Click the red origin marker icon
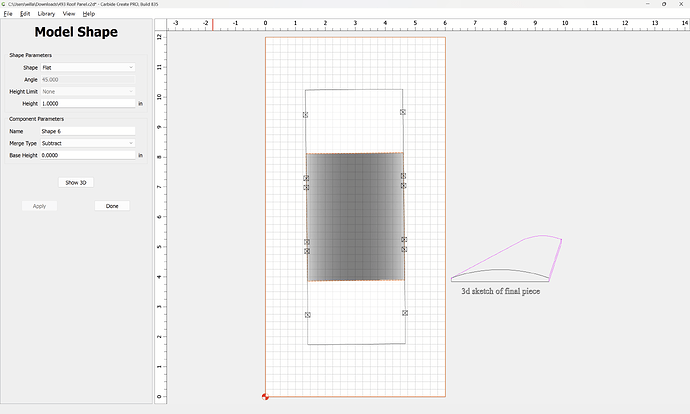The height and width of the screenshot is (414, 690). (x=265, y=397)
